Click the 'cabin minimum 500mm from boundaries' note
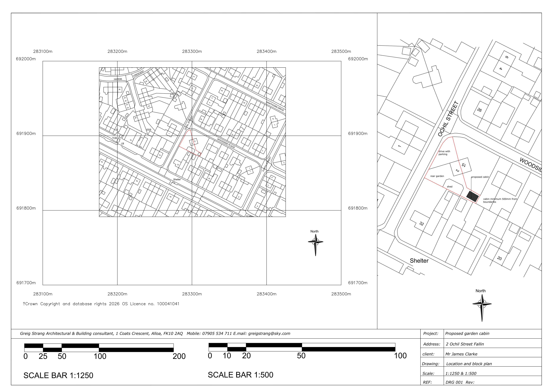 coord(500,200)
